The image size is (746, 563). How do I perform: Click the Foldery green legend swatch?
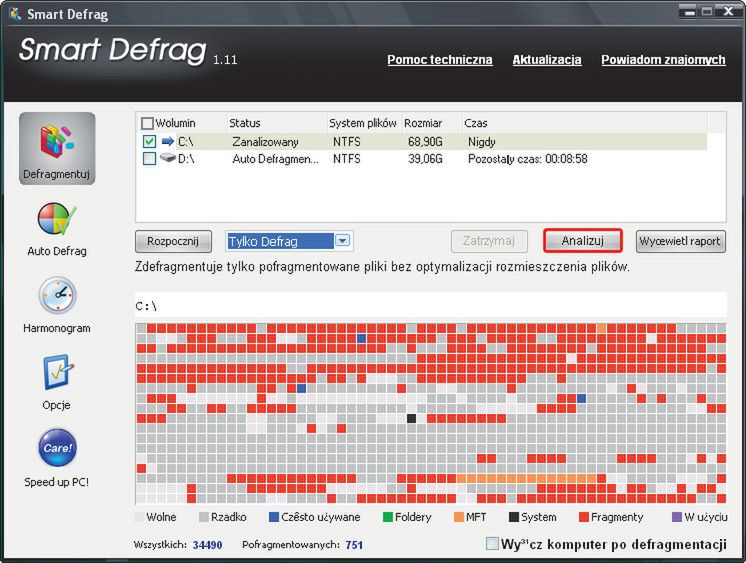(x=388, y=517)
